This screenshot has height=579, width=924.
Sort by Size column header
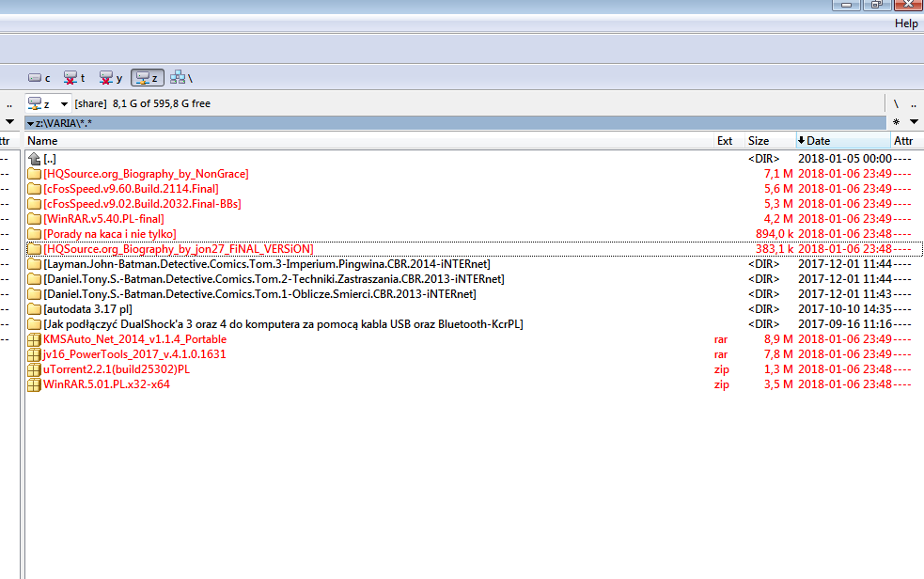[x=770, y=141]
